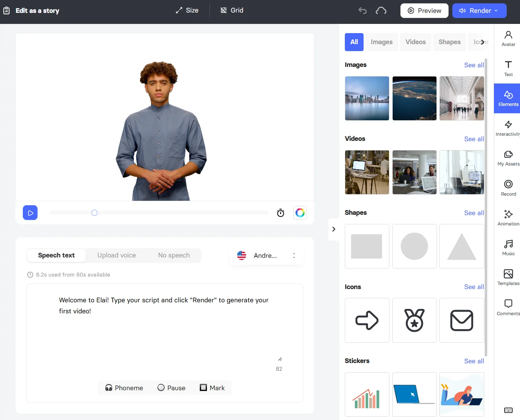
Task: Switch to the Videos tab
Action: 415,42
